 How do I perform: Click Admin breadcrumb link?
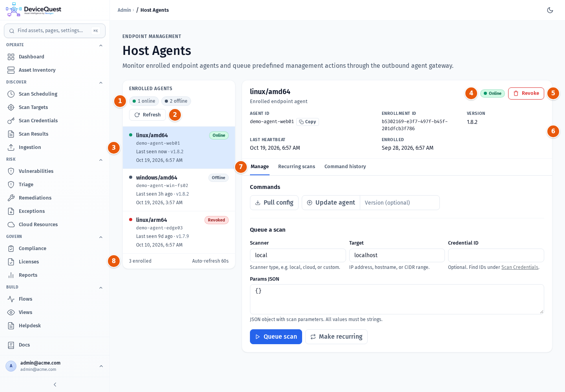click(124, 10)
